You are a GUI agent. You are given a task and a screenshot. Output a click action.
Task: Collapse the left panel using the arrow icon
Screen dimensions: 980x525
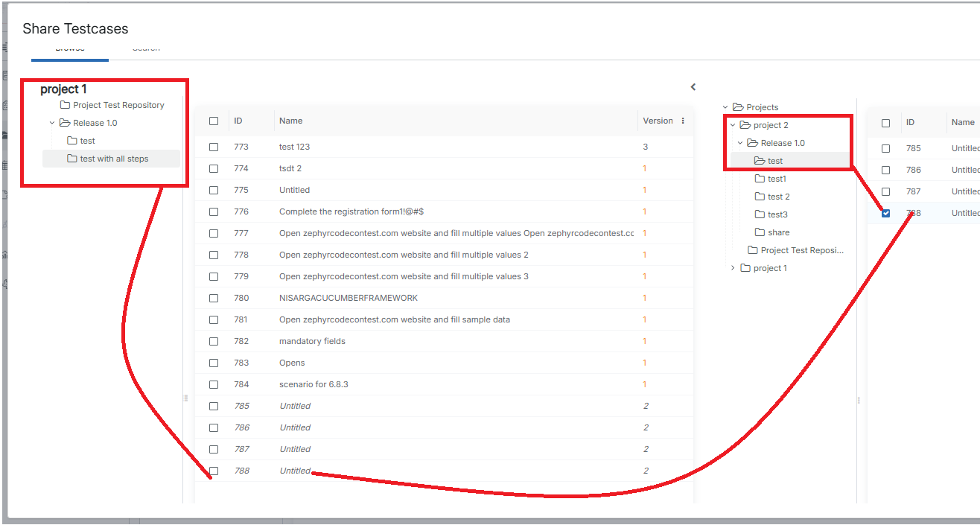coord(693,87)
